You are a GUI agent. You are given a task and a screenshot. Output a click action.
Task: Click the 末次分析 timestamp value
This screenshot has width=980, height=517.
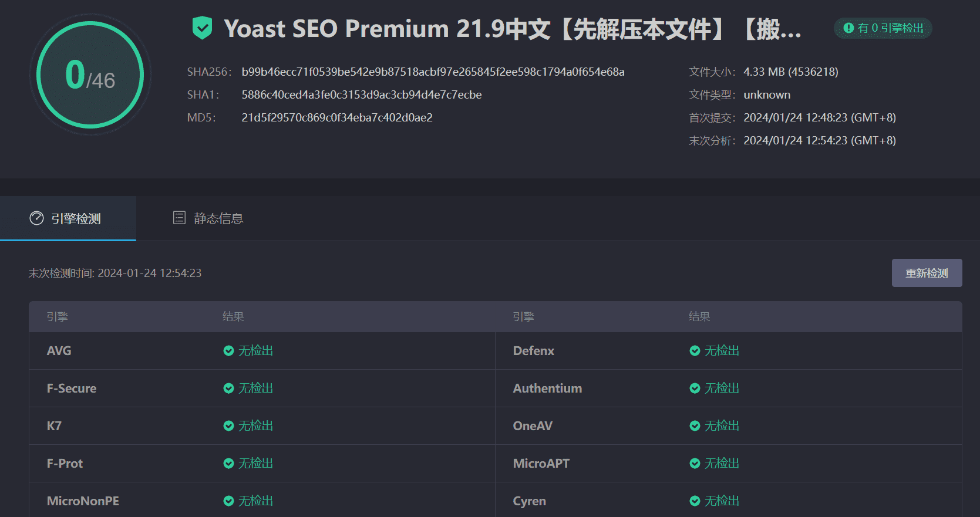click(820, 140)
